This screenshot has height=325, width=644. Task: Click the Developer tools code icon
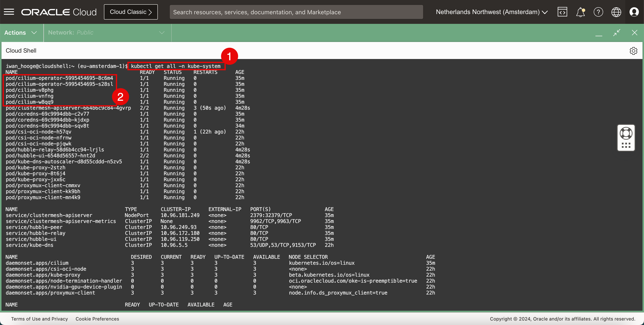[x=562, y=12]
